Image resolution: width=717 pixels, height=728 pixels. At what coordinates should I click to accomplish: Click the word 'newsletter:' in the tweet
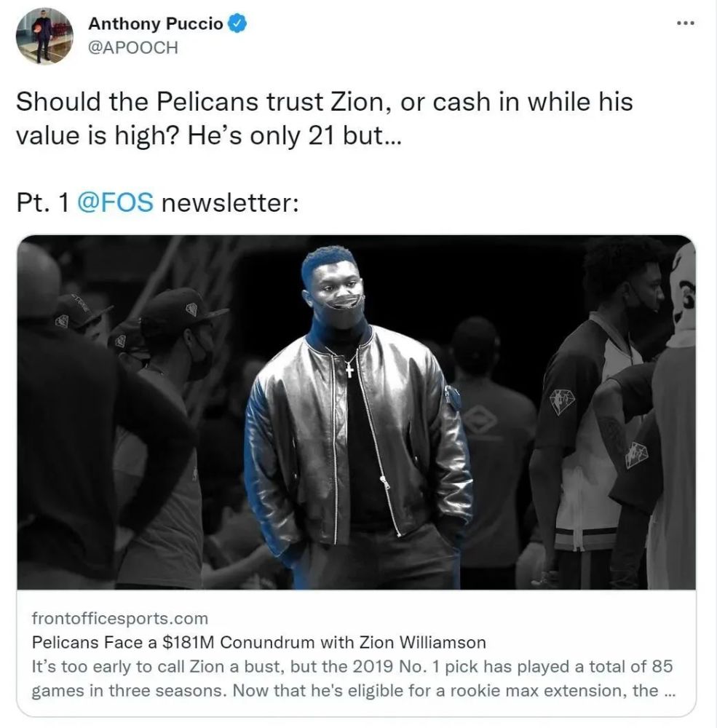click(x=230, y=202)
